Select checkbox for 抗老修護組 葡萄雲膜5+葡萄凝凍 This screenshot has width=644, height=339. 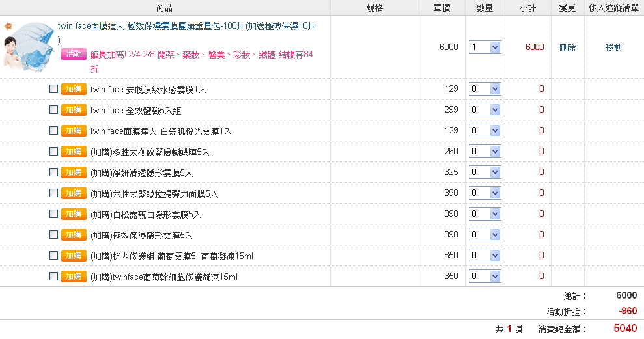pos(53,255)
